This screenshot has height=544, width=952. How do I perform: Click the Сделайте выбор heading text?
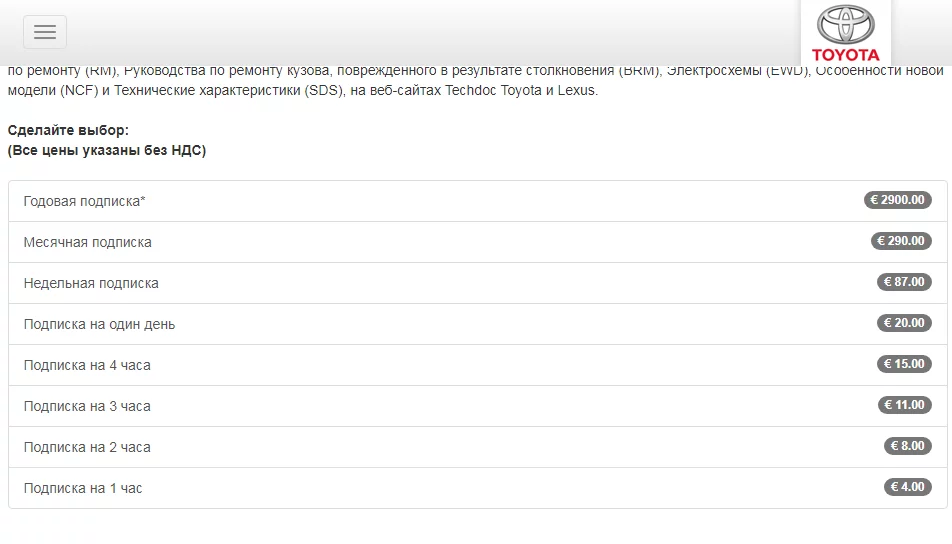click(x=68, y=130)
